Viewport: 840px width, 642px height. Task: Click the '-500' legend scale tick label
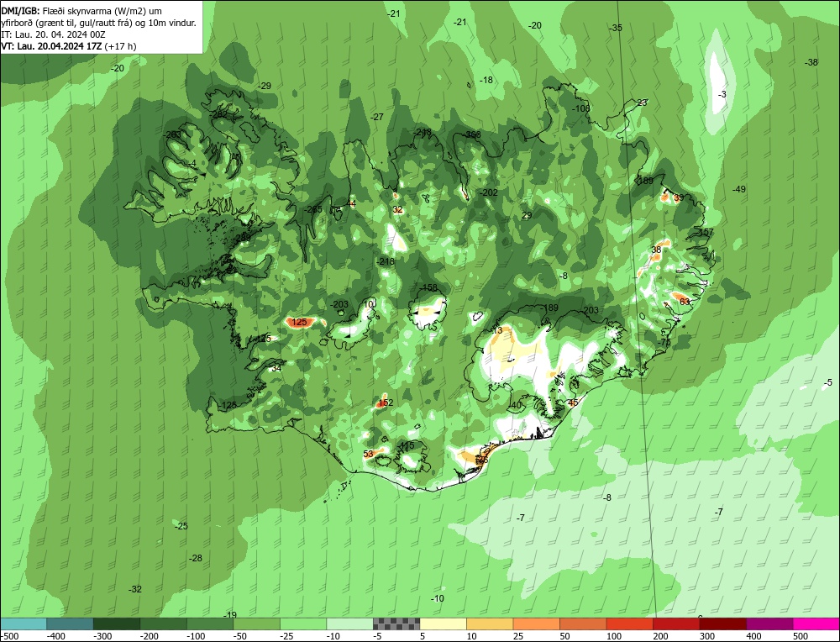coord(10,636)
